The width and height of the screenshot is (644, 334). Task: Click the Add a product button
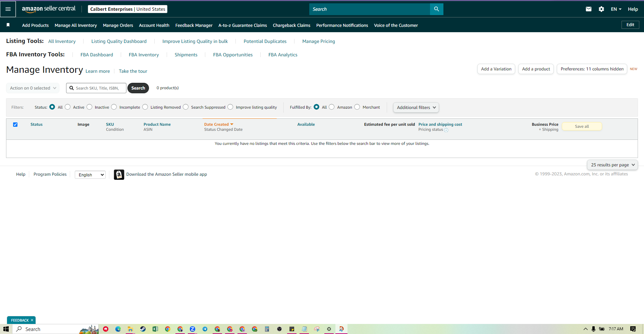click(536, 69)
